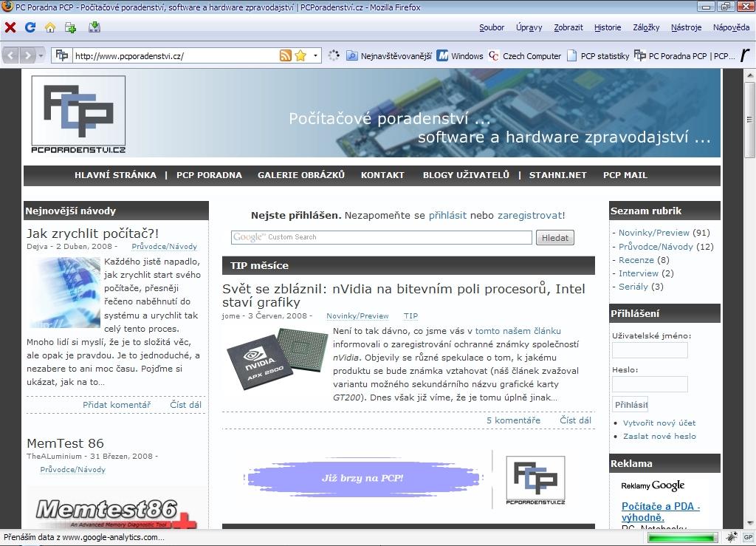Screen dimensions: 756x546
Task: Open the article 'Jak zrychlit počítač?!'
Action: click(x=92, y=233)
